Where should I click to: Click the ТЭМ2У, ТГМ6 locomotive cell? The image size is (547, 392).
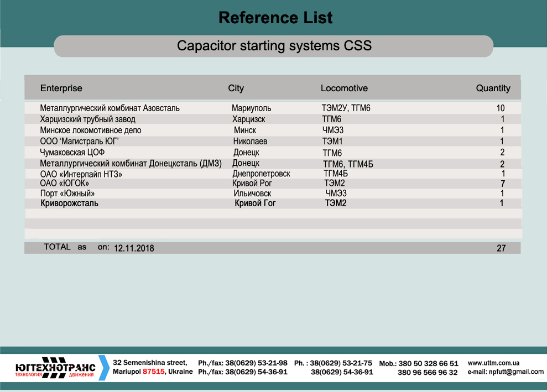[346, 108]
